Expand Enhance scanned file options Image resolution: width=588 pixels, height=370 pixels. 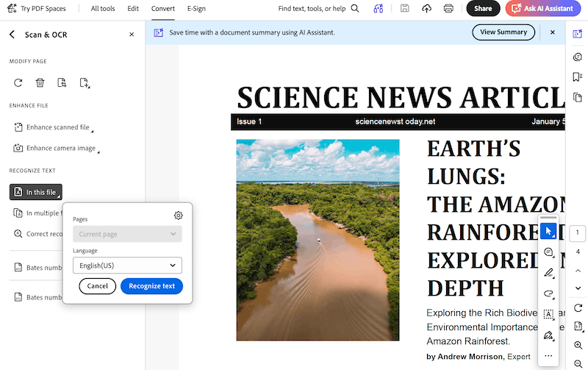tap(57, 127)
